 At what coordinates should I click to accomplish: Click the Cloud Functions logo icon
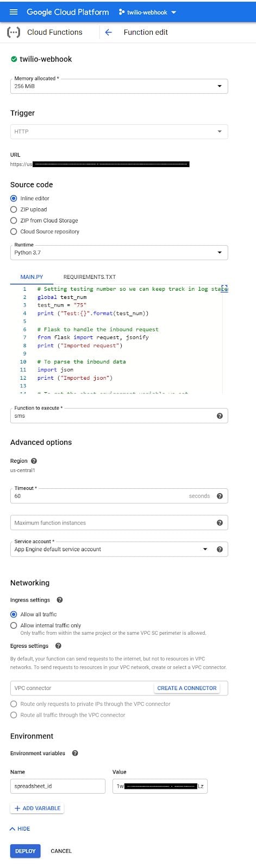(14, 33)
